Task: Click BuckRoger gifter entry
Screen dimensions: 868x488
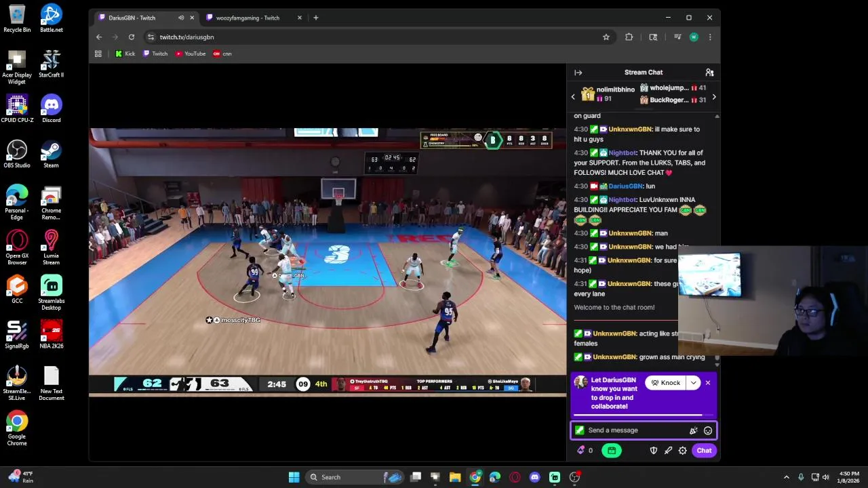Action: [x=669, y=100]
